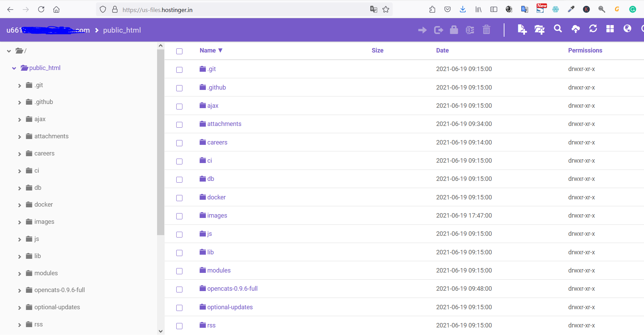Toggle the select-all checkbox in the header
Viewport: 644px width, 335px height.
(x=179, y=51)
